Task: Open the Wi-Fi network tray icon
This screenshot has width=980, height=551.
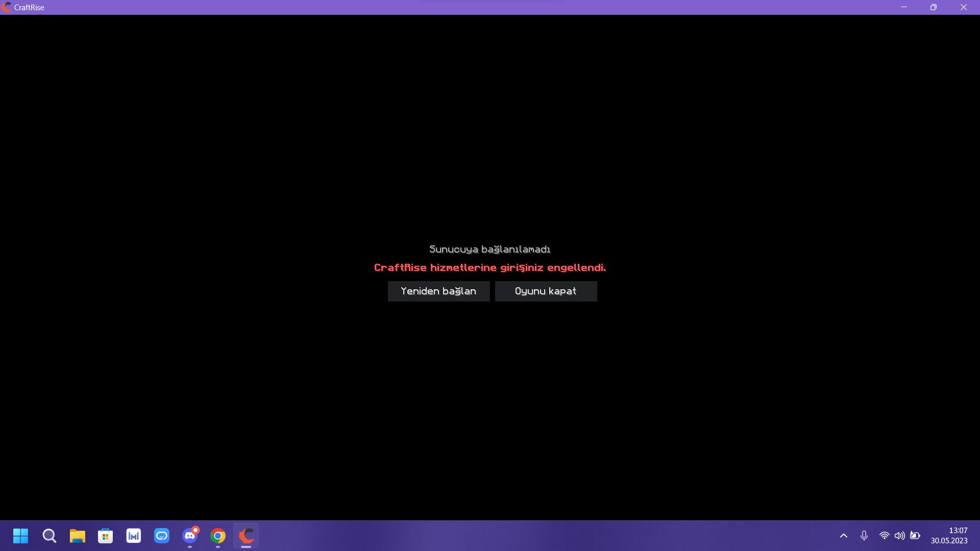Action: (884, 536)
